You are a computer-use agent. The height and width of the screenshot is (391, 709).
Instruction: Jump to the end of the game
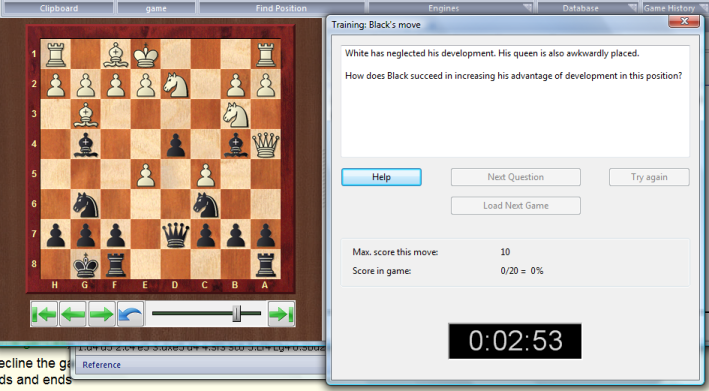[281, 314]
